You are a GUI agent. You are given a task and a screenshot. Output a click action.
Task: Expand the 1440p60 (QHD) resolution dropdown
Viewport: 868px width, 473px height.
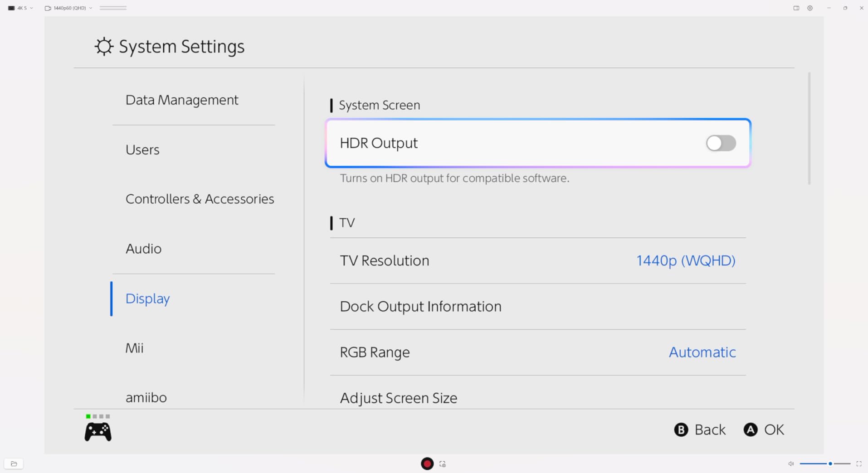coord(68,8)
